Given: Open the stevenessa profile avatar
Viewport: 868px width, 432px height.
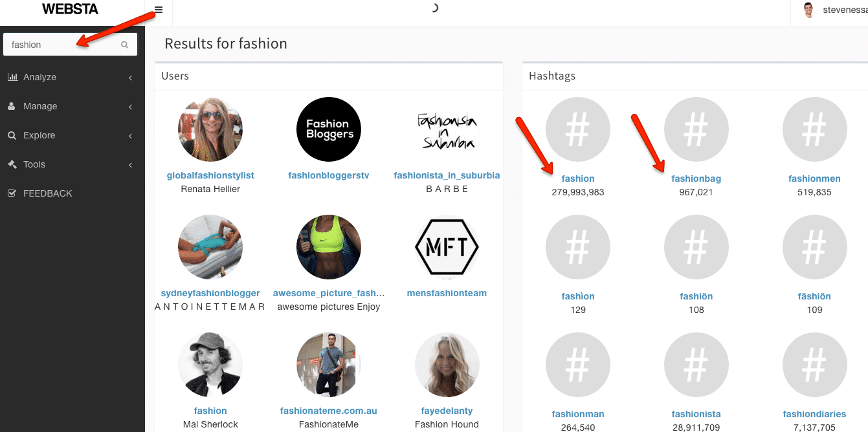Looking at the screenshot, I should 808,10.
